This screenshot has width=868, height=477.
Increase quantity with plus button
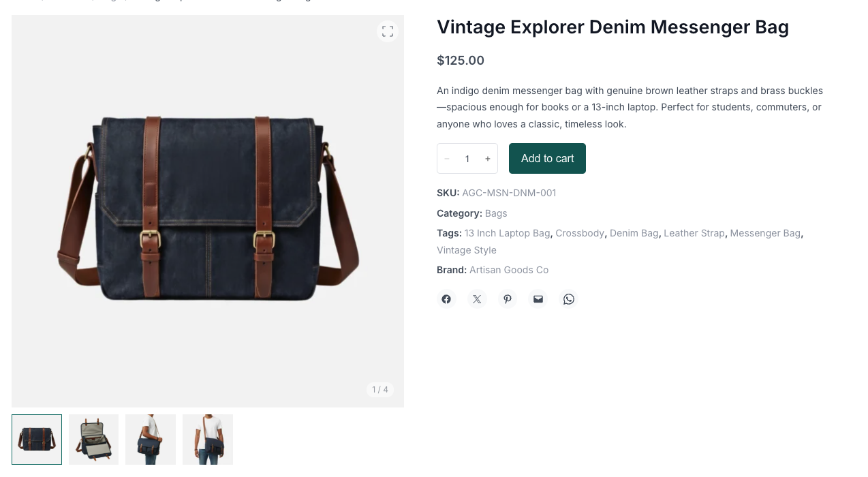click(488, 159)
